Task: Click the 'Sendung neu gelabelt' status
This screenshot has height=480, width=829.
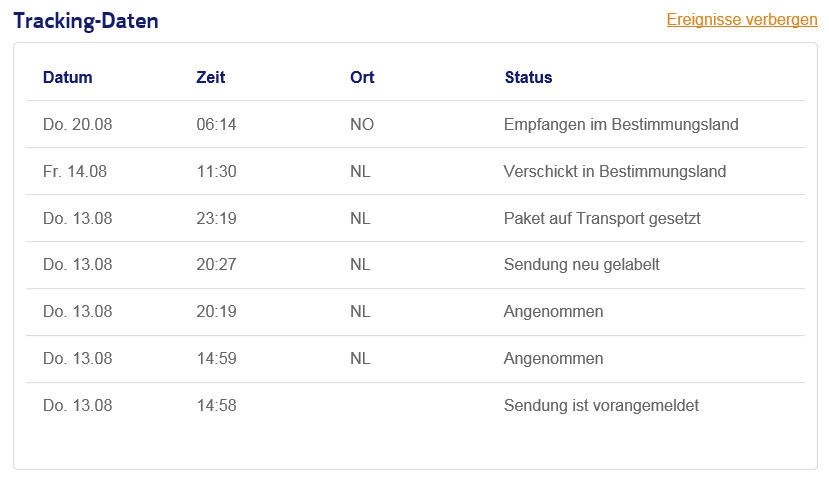Action: coord(582,265)
